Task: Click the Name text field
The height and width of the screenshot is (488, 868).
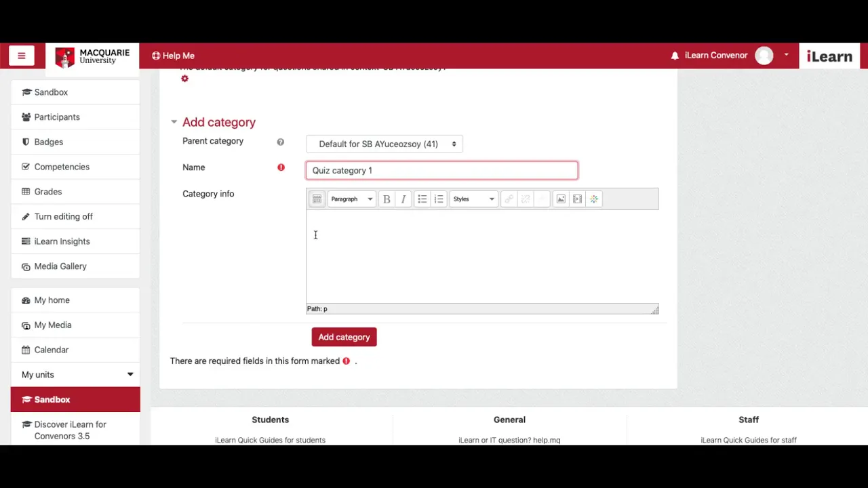Action: [x=441, y=170]
